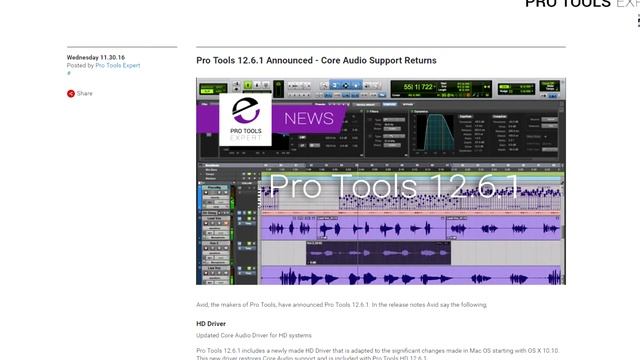The height and width of the screenshot is (360, 640).
Task: Click 'Updated Core Audio Driver for HD systems' text
Action: 254,336
